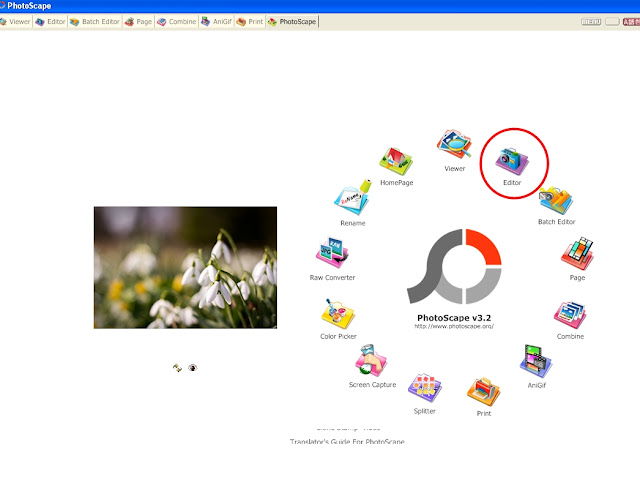The width and height of the screenshot is (640, 488).
Task: Switch to the Viewer tab
Action: (15, 22)
